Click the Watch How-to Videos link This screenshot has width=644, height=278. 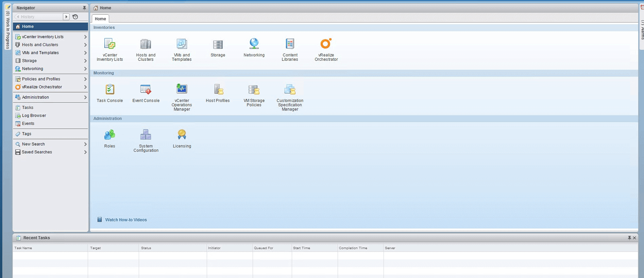pyautogui.click(x=126, y=220)
